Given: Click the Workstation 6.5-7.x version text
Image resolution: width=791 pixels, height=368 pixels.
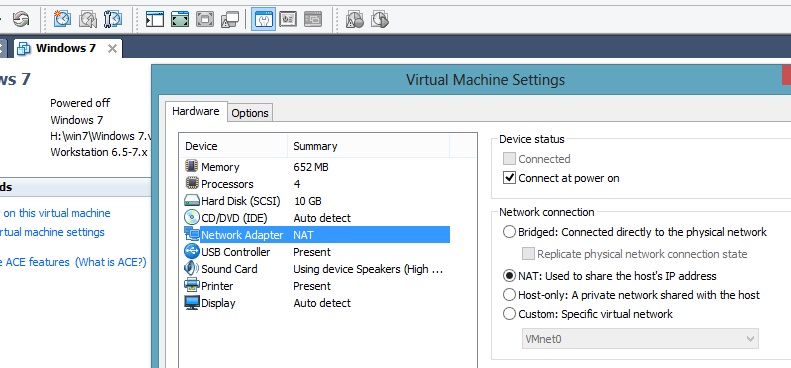Looking at the screenshot, I should click(99, 152).
